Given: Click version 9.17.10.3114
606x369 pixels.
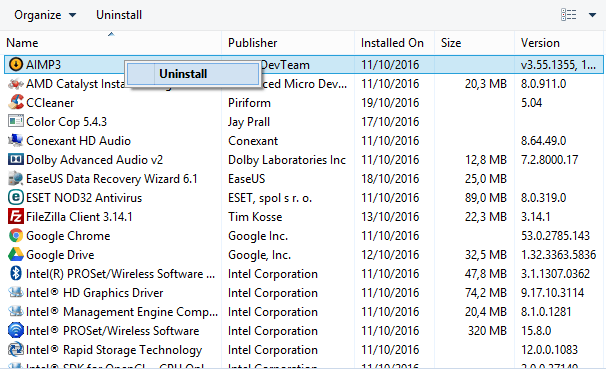Looking at the screenshot, I should pyautogui.click(x=552, y=292).
